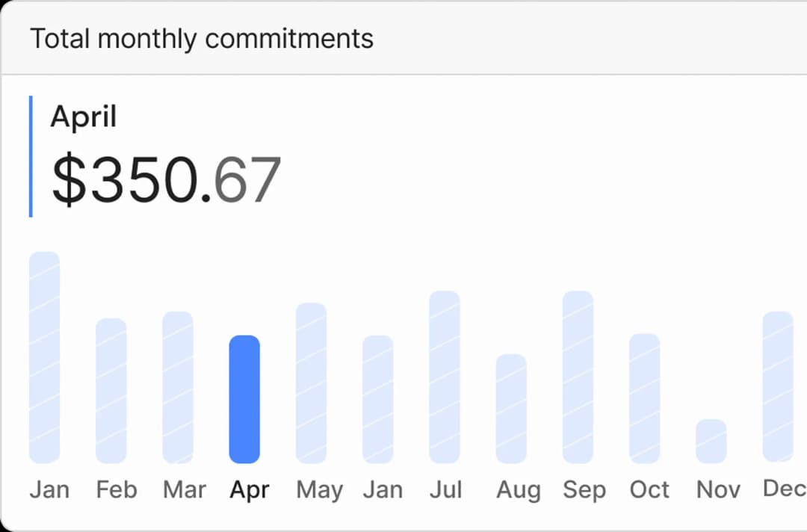Select the May commitment bar

pyautogui.click(x=310, y=381)
